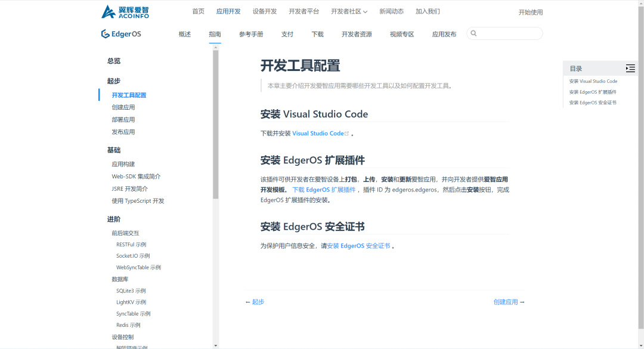Viewport: 644px width, 349px height.
Task: Select 进阶 heading in the sidebar
Action: point(114,219)
